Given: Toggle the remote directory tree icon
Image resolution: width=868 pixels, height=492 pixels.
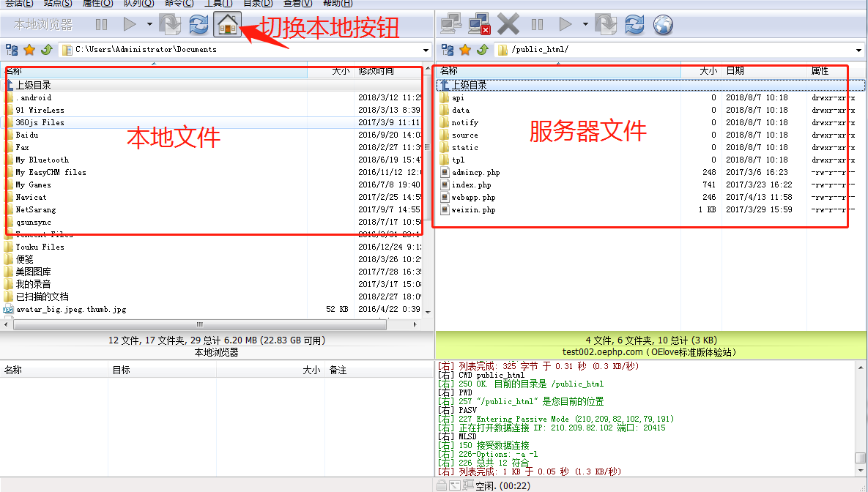Looking at the screenshot, I should [448, 50].
